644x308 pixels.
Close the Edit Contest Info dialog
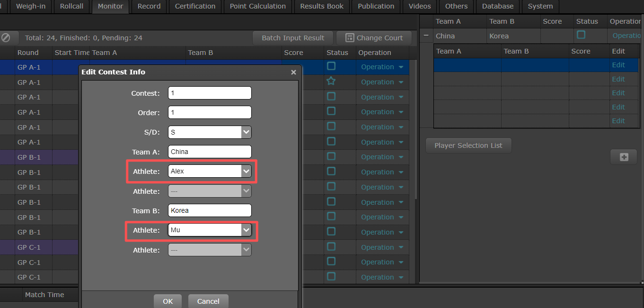tap(293, 72)
